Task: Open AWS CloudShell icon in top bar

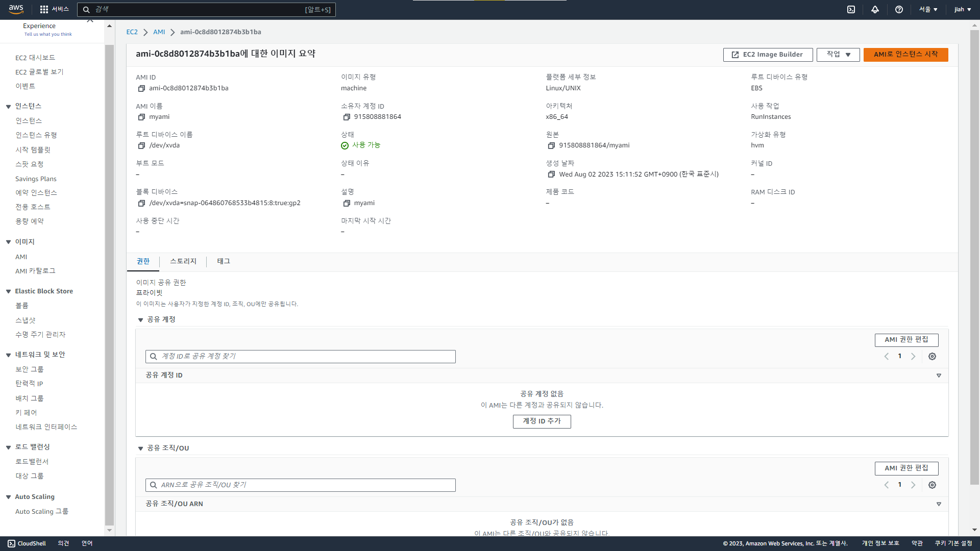Action: pos(851,9)
